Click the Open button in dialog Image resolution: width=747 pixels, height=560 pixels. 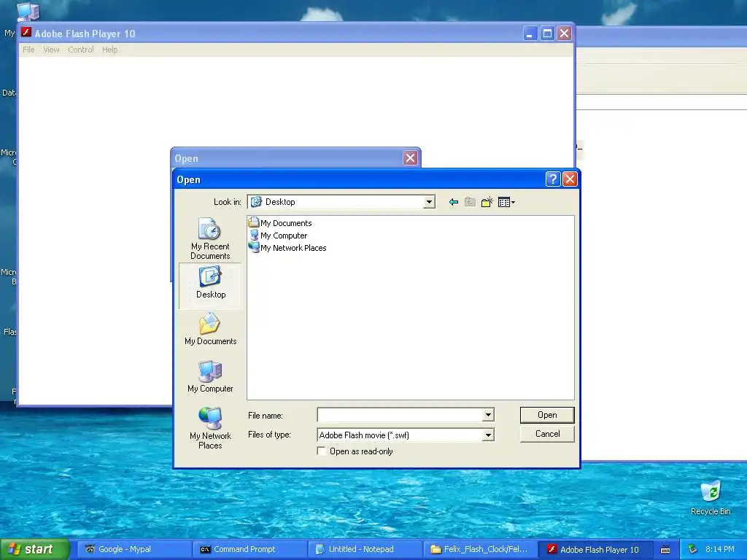[x=547, y=415]
